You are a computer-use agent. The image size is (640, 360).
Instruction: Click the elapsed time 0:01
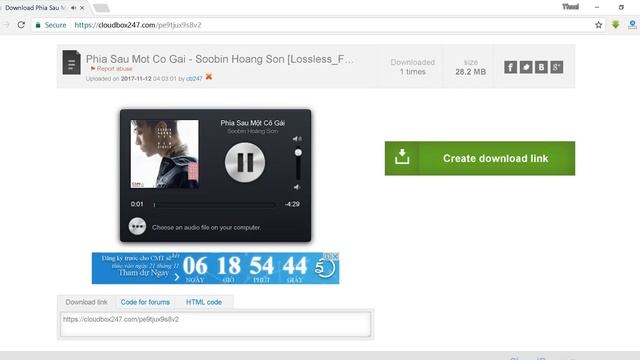137,204
